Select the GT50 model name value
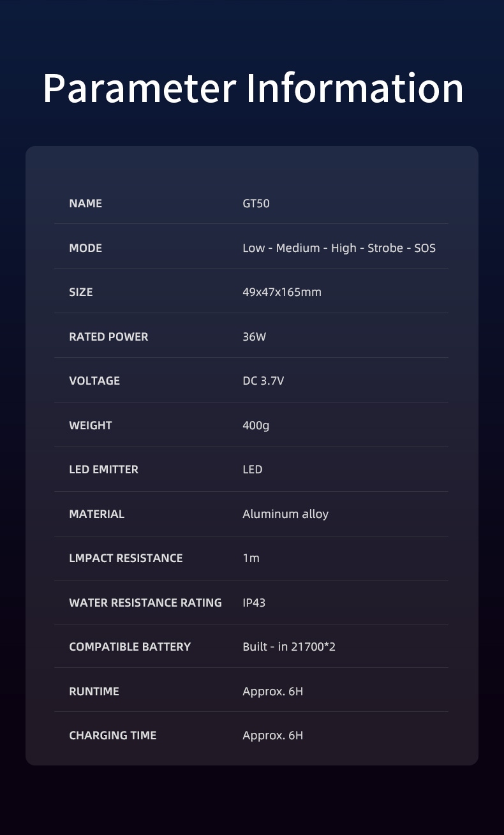This screenshot has width=504, height=835. point(256,203)
